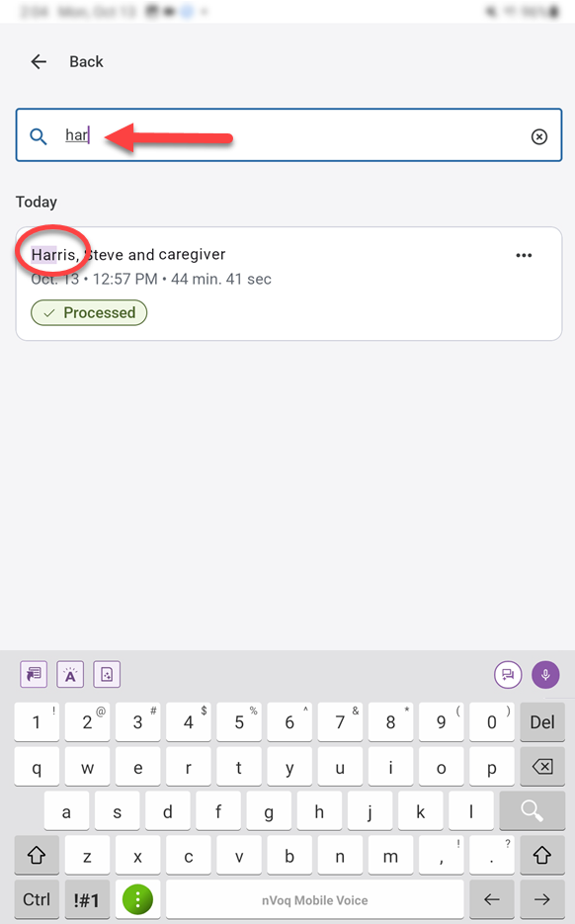Viewport: 575px width, 924px height.
Task: Switch to the symbols keyboard with !#1 key
Action: click(87, 899)
